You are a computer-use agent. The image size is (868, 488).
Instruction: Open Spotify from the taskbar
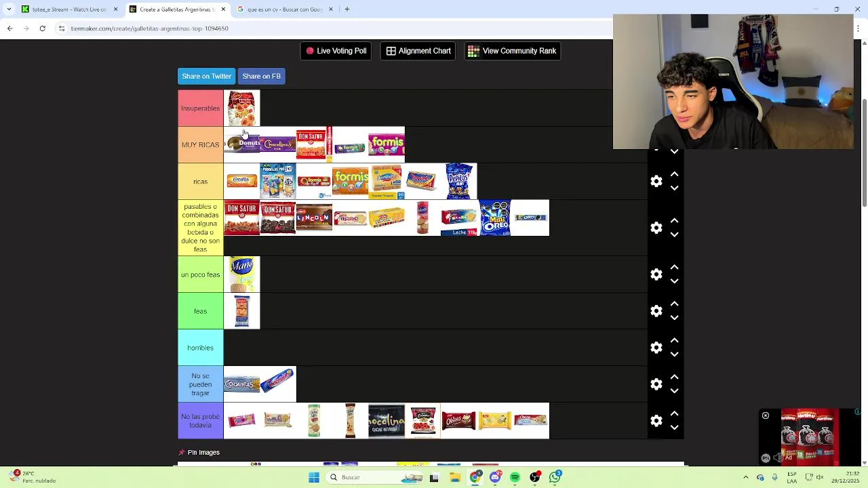coord(515,478)
